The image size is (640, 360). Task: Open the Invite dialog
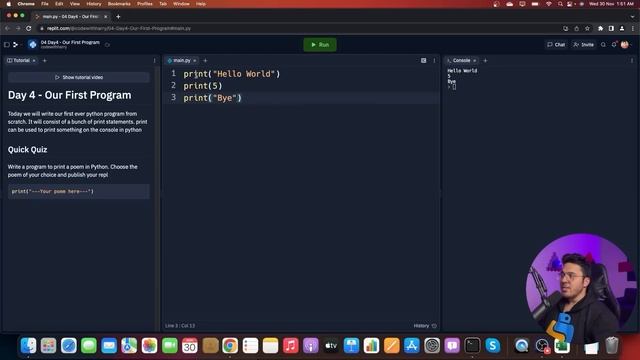(584, 44)
